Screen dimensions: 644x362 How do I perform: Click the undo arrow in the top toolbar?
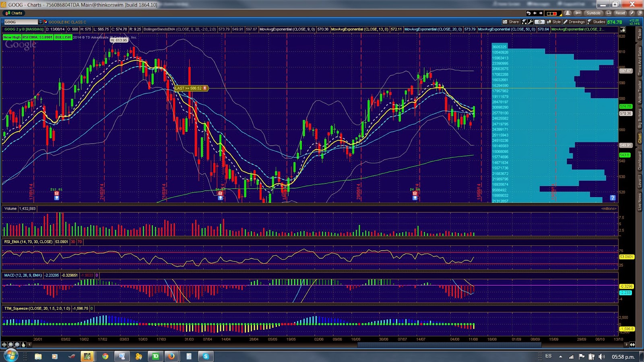click(529, 13)
